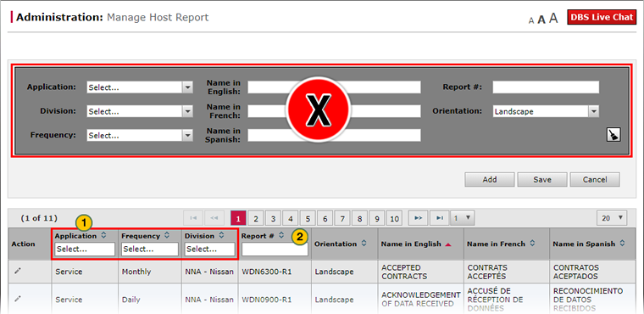Sort by Name in Spanish arrows
Screen dimensions: 644x314
tap(622, 244)
